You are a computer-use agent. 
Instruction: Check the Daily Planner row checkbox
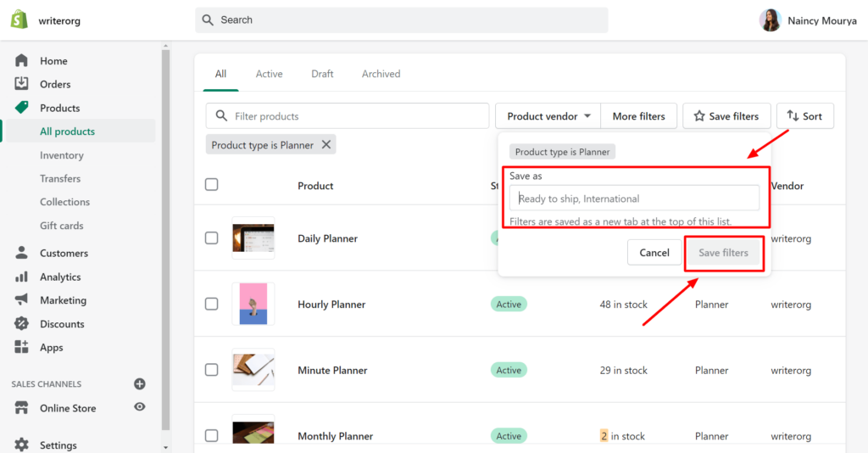coord(211,238)
